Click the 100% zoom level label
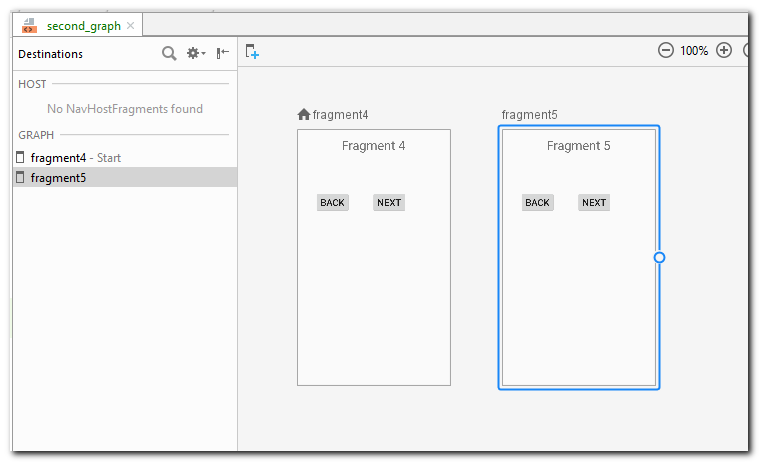 (x=694, y=50)
